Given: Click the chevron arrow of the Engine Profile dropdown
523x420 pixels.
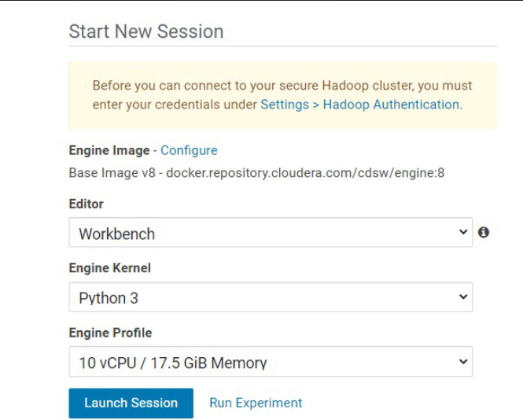Looking at the screenshot, I should (463, 361).
